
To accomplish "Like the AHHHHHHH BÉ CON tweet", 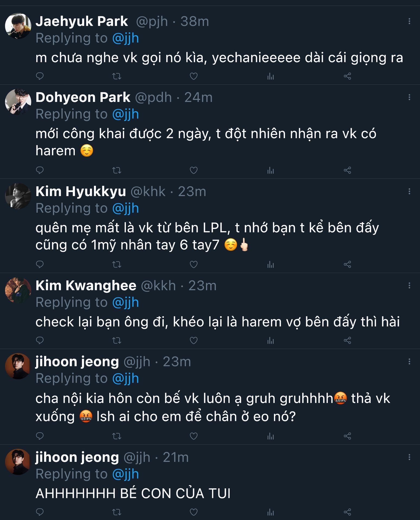I will coord(193,512).
